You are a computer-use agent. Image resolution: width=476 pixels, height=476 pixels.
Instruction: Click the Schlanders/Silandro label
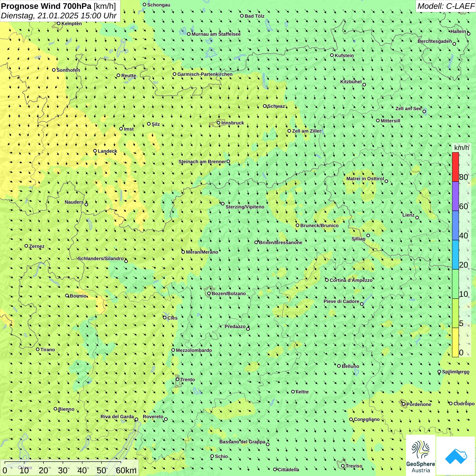click(101, 258)
